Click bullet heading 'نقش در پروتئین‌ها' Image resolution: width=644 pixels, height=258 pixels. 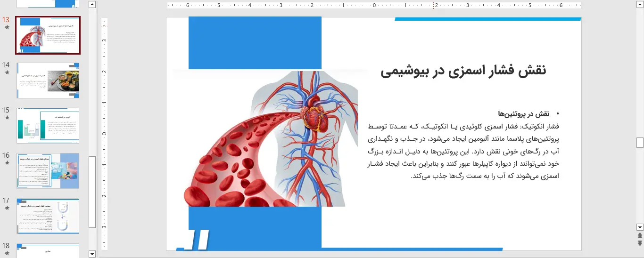(x=523, y=114)
